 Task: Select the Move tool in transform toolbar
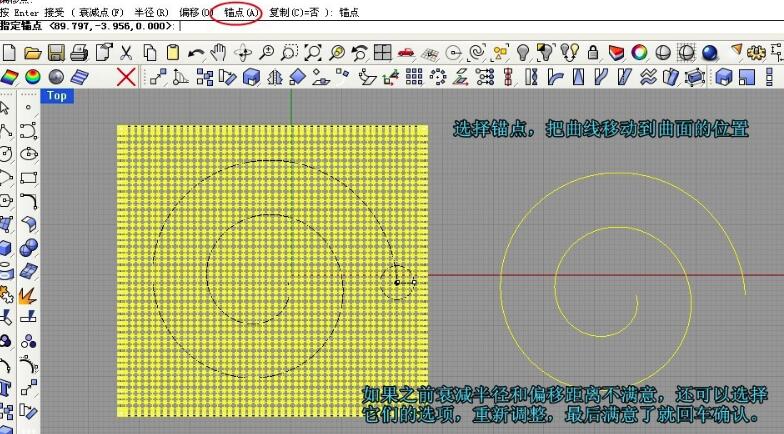click(158, 77)
